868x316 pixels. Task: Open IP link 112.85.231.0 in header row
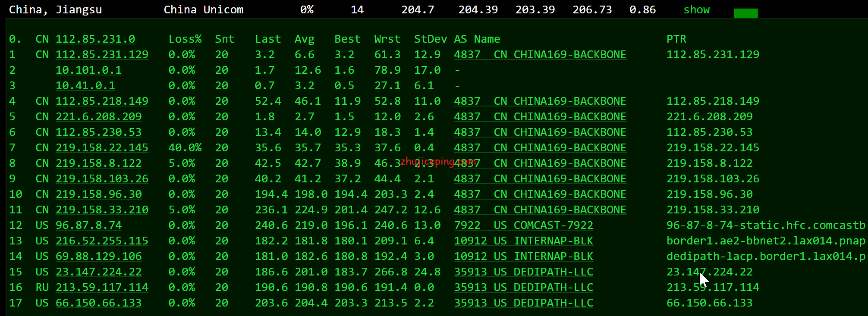[95, 39]
